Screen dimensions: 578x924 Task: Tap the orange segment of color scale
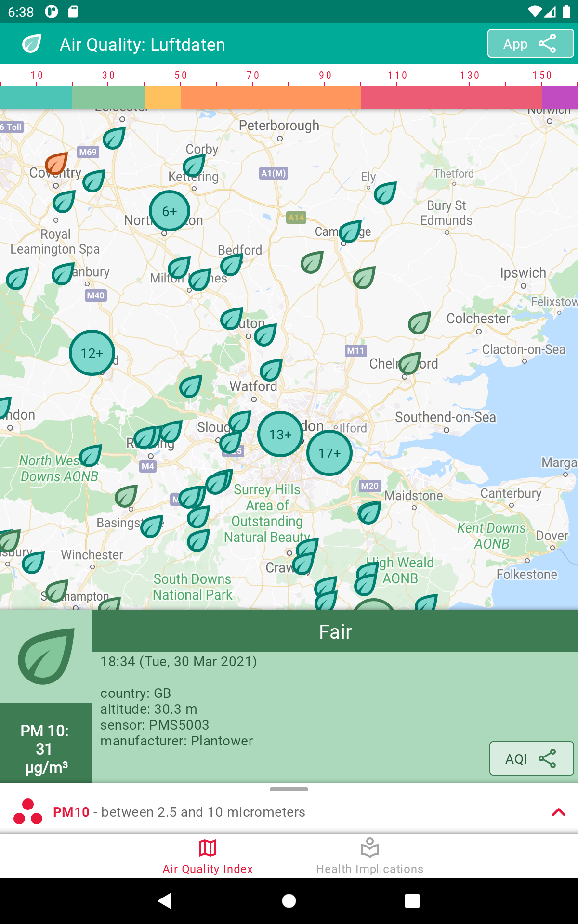click(x=271, y=97)
